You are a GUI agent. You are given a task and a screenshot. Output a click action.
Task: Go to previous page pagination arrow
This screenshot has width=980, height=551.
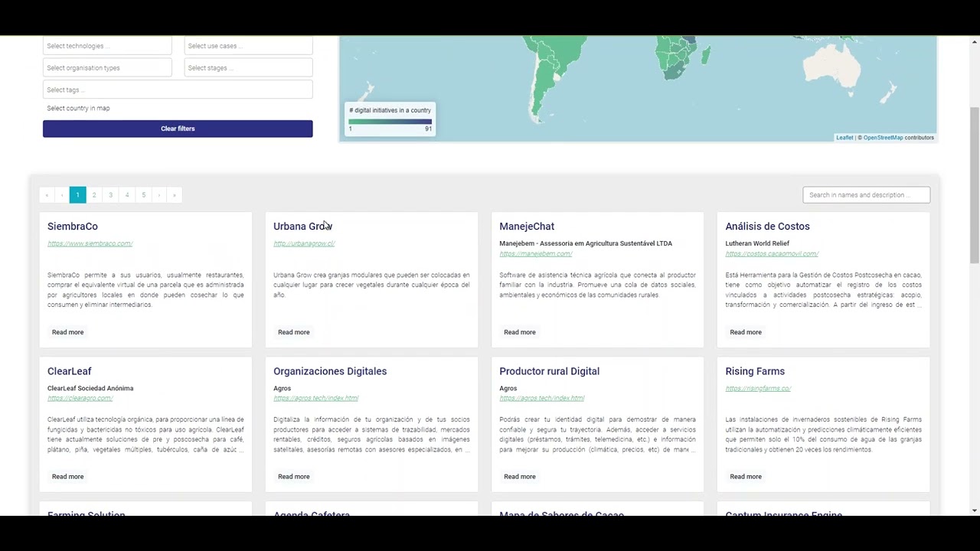[x=62, y=195]
